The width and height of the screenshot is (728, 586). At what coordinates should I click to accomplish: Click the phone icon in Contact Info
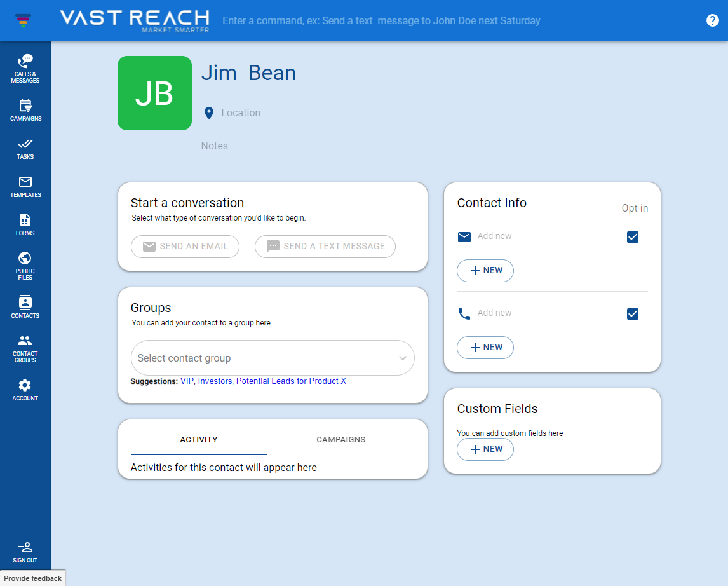pyautogui.click(x=464, y=314)
